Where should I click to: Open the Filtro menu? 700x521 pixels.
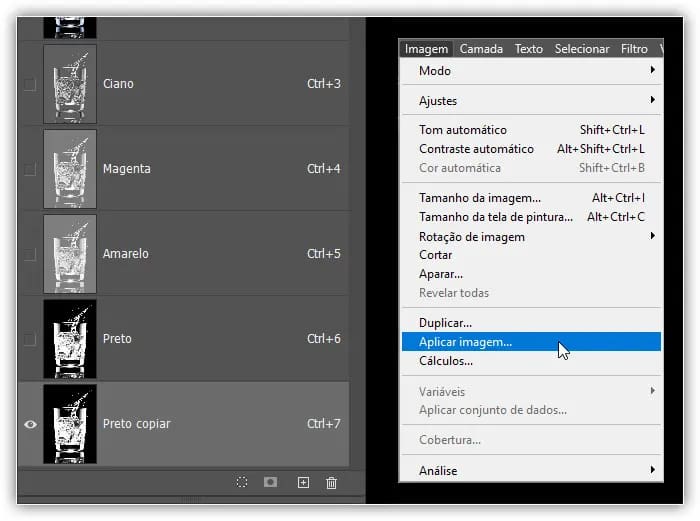point(634,48)
